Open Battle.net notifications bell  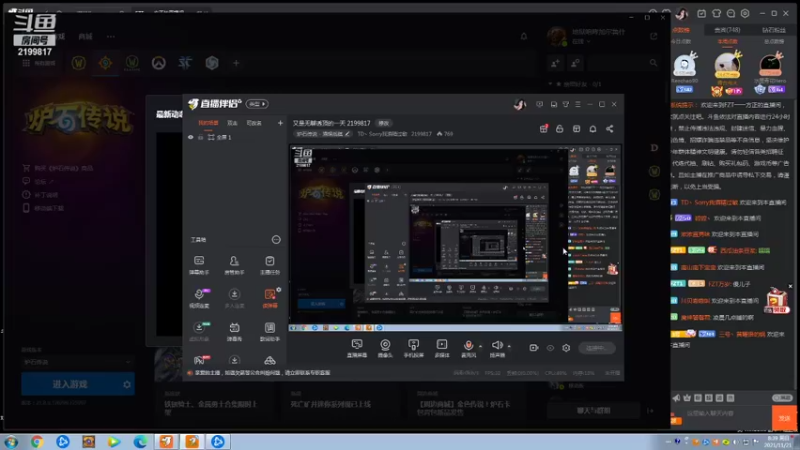pos(524,36)
